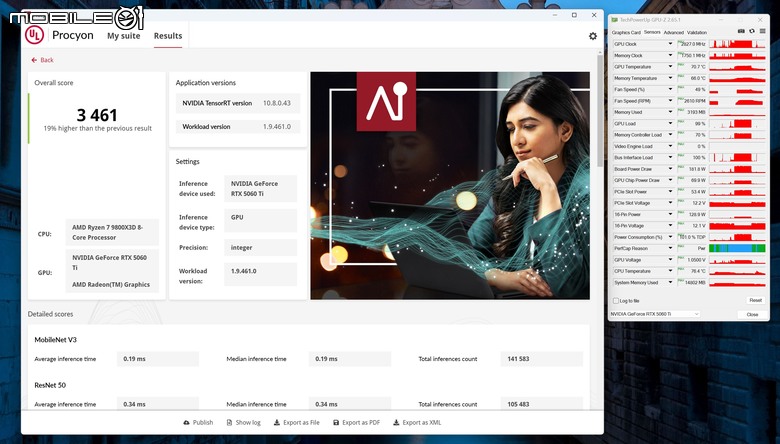Click the GPU-Z Close button

click(752, 314)
